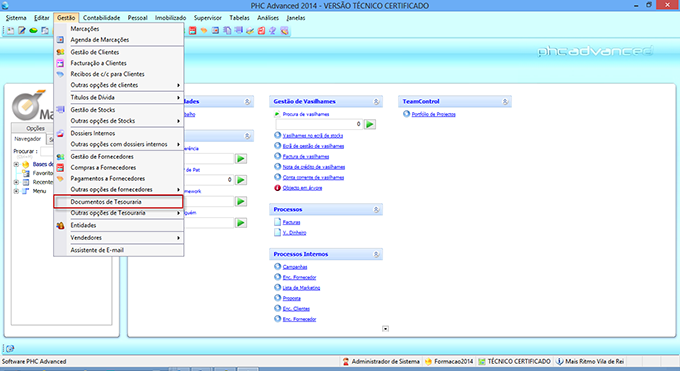Click the lightning bolt toolbar icon
Image resolution: width=680 pixels, height=371 pixels.
273,30
